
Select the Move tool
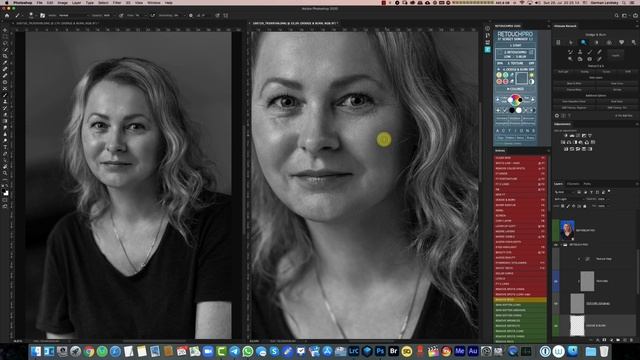coord(5,30)
